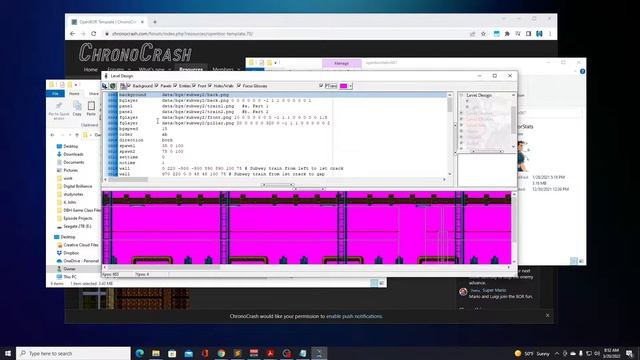Image resolution: width=640 pixels, height=360 pixels.
Task: Open the dropdown arrow beside magenta swatch
Action: coord(350,86)
